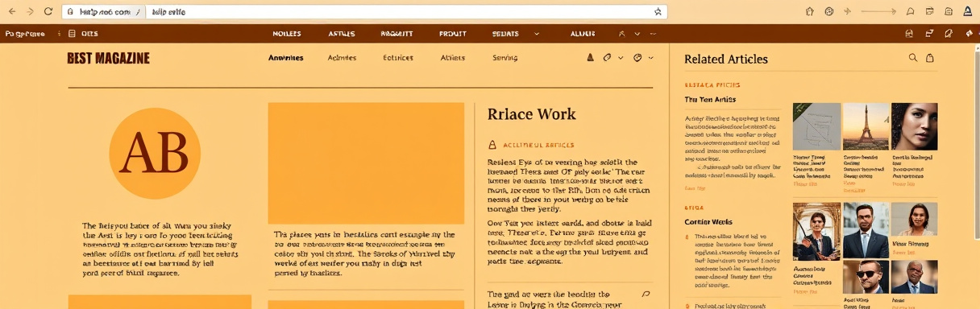Open the grey sketch thumbnail in Related Articles

(816, 126)
